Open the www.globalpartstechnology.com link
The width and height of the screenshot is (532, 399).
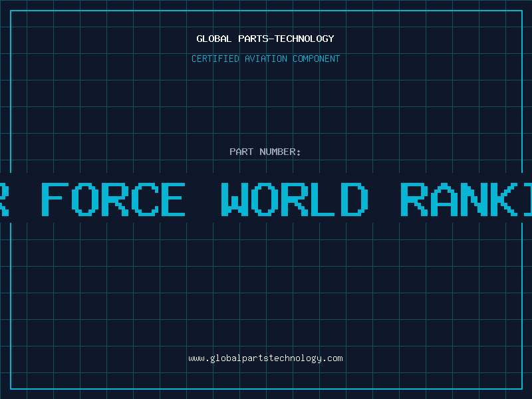click(265, 358)
